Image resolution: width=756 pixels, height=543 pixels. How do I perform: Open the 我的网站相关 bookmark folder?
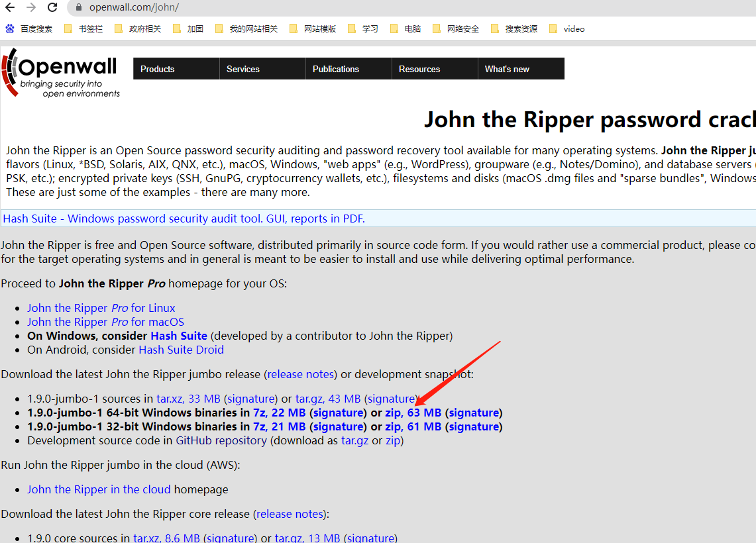click(x=246, y=29)
